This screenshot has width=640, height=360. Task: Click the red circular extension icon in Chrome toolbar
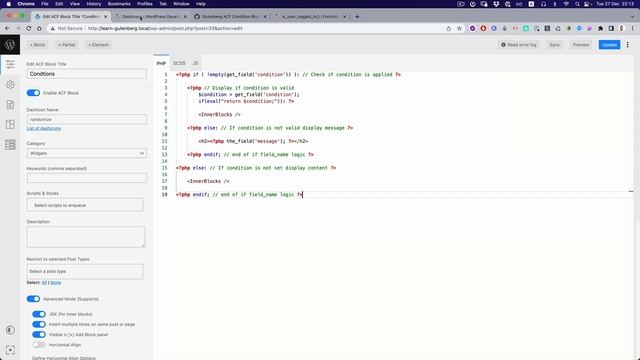(x=483, y=28)
